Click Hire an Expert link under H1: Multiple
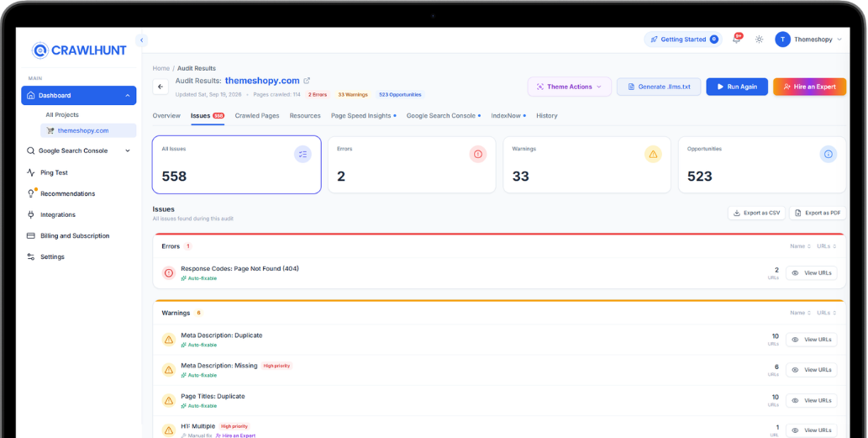The height and width of the screenshot is (438, 868). tap(236, 435)
